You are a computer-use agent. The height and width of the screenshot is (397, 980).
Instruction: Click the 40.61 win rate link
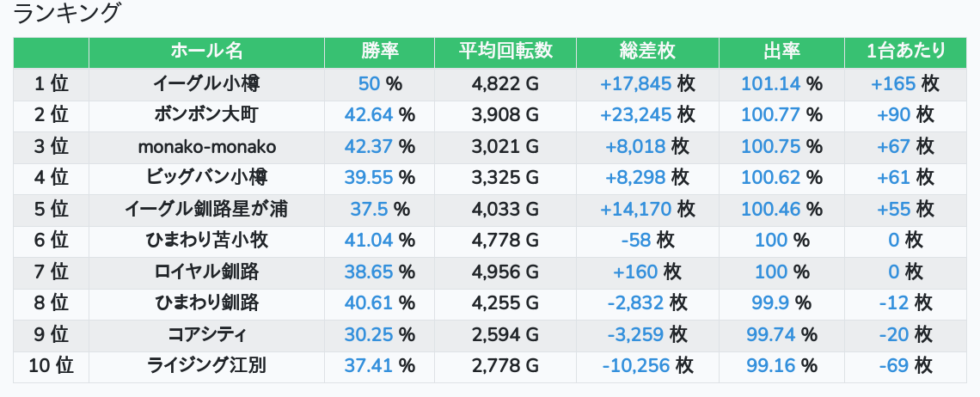(369, 303)
